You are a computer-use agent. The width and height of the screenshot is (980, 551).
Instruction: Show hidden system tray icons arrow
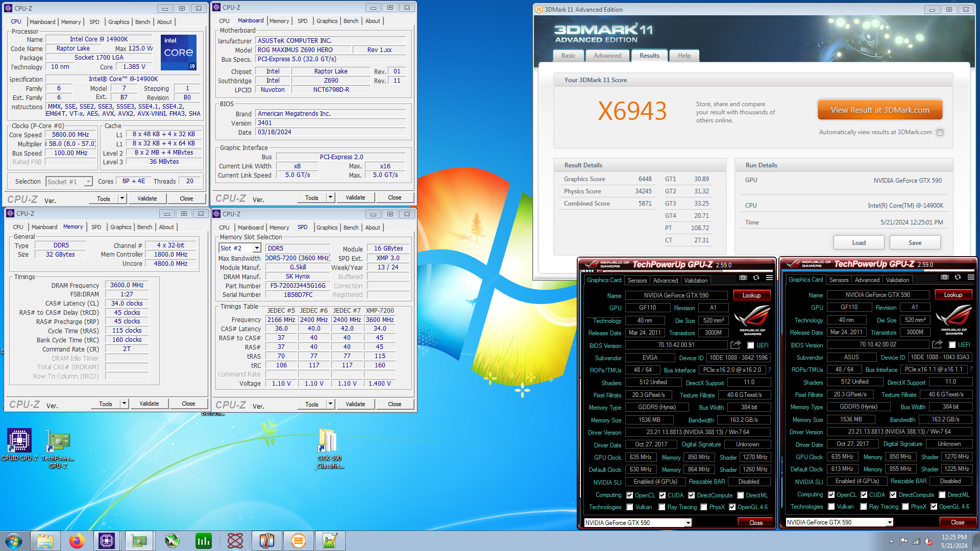tap(892, 541)
